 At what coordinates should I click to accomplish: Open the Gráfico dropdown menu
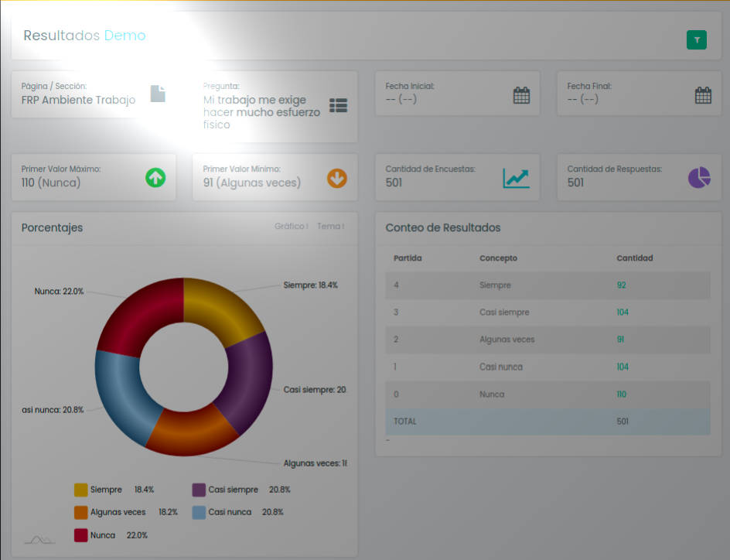pos(292,227)
